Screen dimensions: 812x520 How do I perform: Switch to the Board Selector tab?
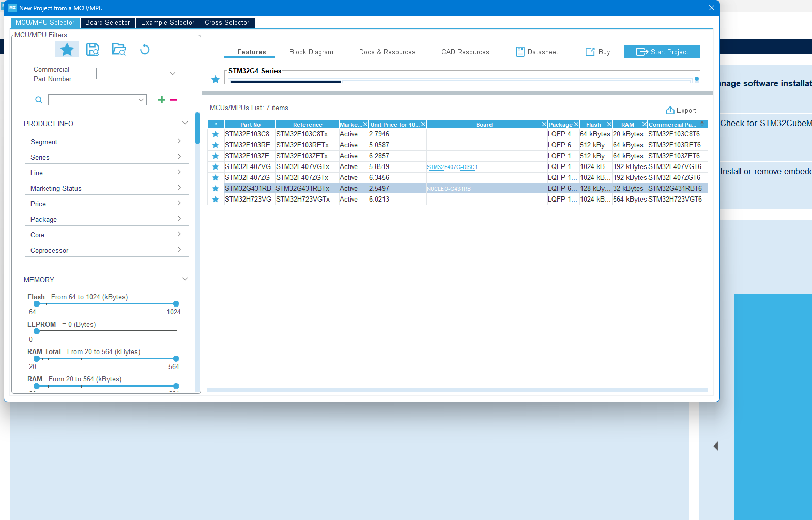tap(108, 23)
